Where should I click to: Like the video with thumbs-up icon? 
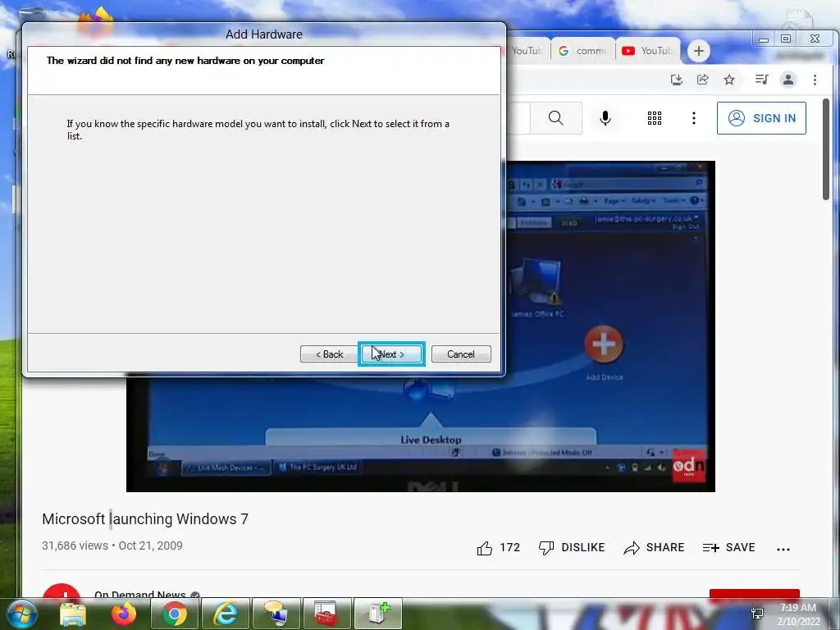tap(485, 548)
